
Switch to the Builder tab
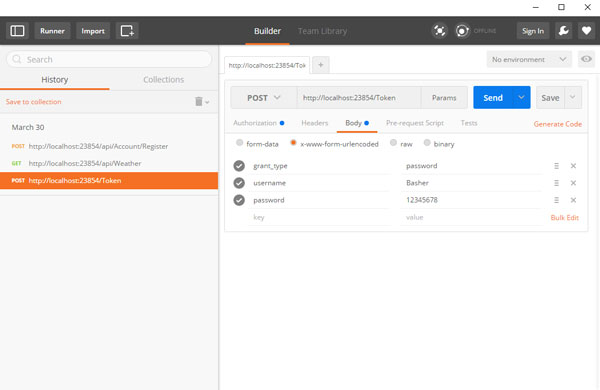pos(267,31)
